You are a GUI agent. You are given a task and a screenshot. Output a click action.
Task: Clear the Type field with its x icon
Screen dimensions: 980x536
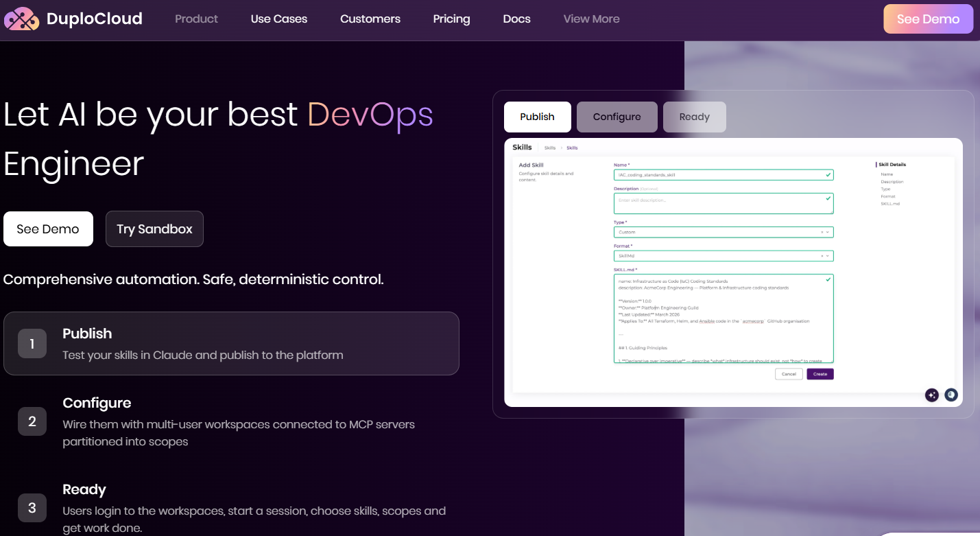822,232
